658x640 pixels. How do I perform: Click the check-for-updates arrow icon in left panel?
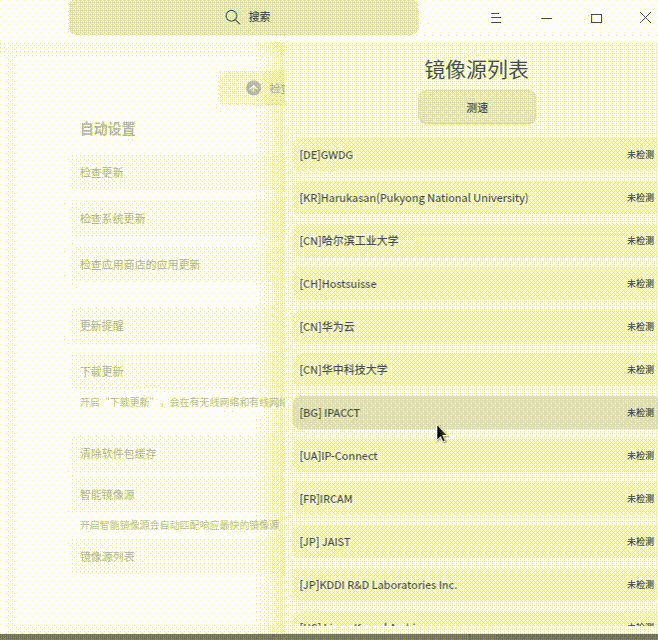[x=253, y=88]
